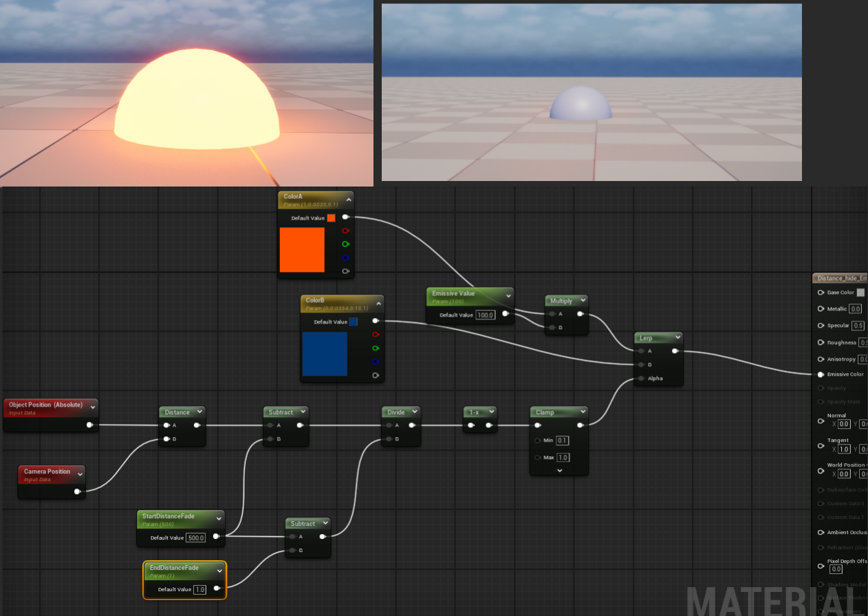
Task: Click the Lerp node Alpha input pin
Action: pyautogui.click(x=640, y=379)
